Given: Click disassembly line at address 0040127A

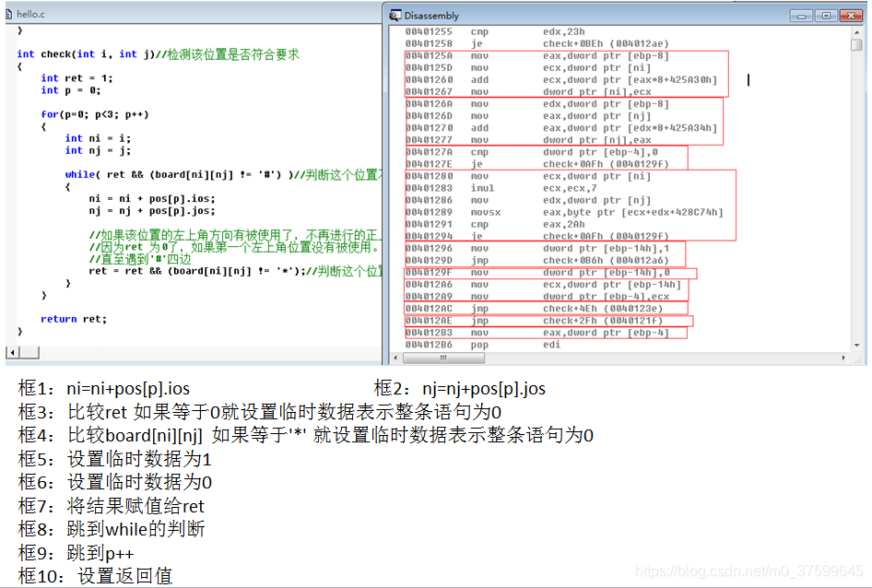Looking at the screenshot, I should click(x=532, y=152).
